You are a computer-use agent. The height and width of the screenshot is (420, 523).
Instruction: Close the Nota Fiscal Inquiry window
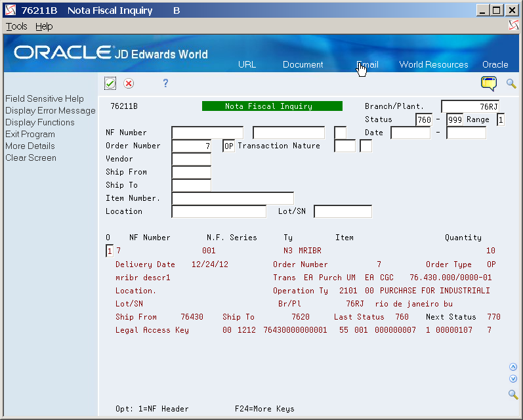(512, 10)
